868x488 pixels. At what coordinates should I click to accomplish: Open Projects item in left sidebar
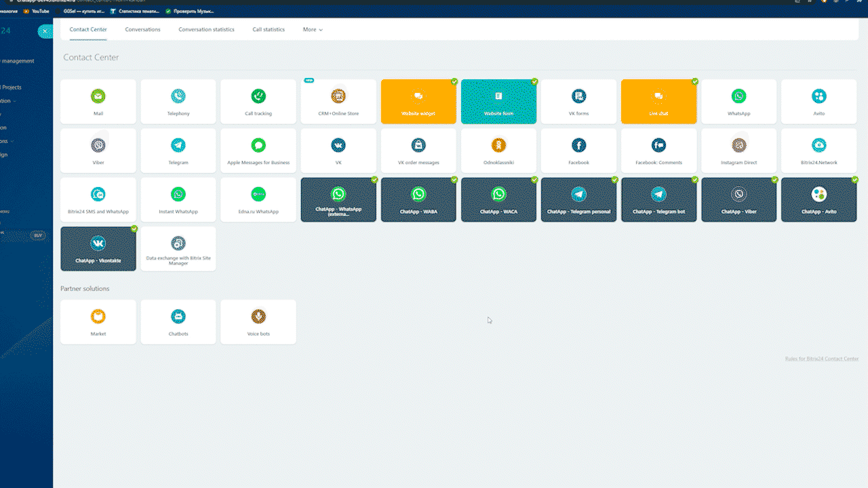(x=11, y=87)
